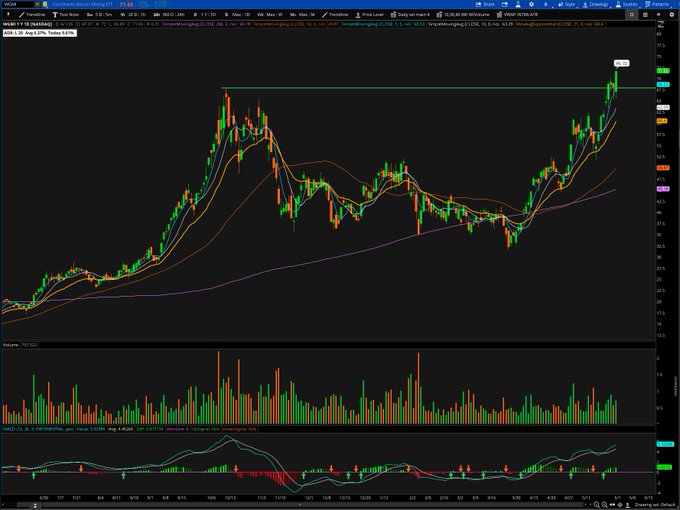This screenshot has height=510, width=680.
Task: Open the Drawing set: Default selector
Action: coord(656,505)
